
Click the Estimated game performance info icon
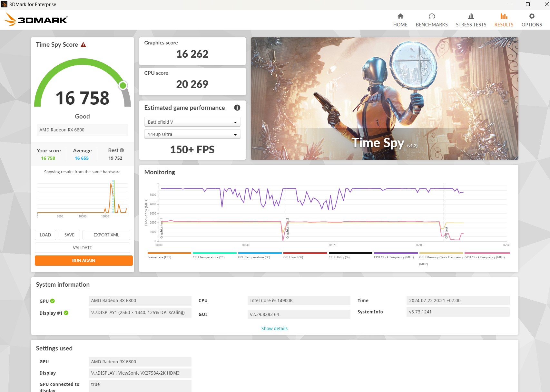pos(237,108)
